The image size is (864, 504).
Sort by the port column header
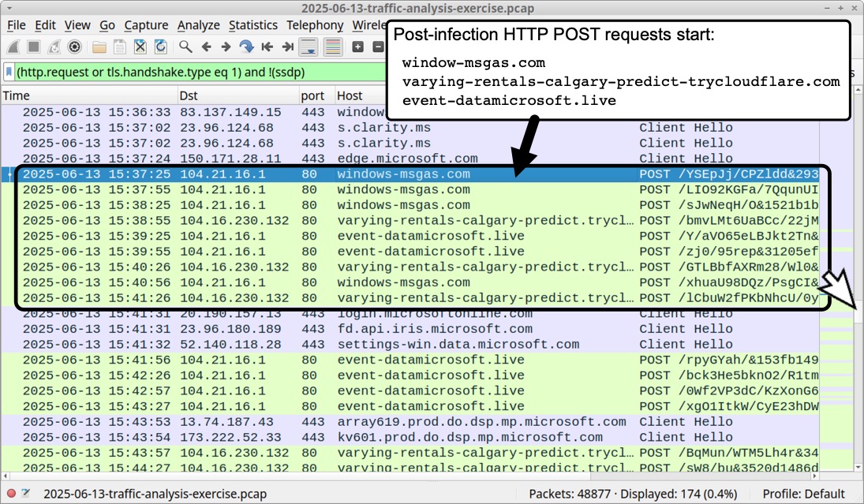pyautogui.click(x=317, y=95)
